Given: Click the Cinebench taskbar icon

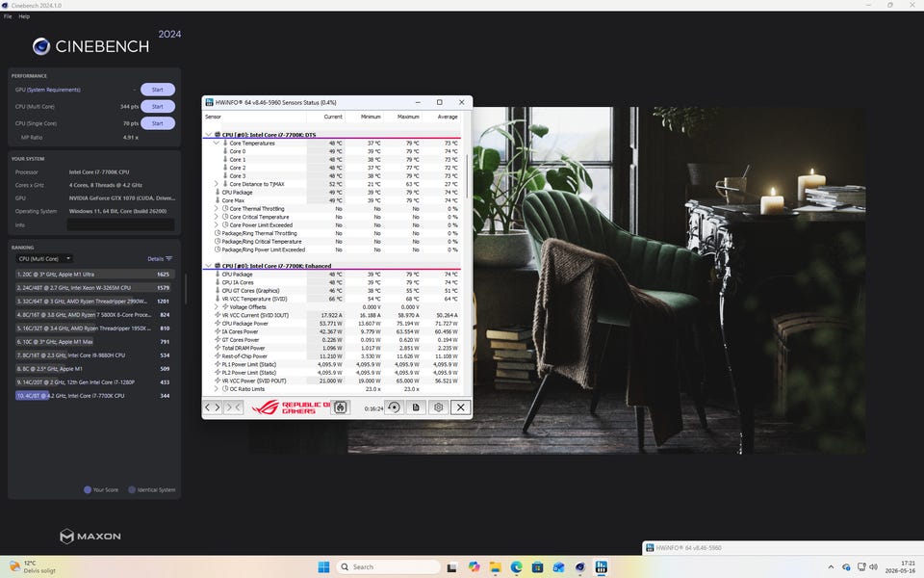Looking at the screenshot, I should point(579,566).
